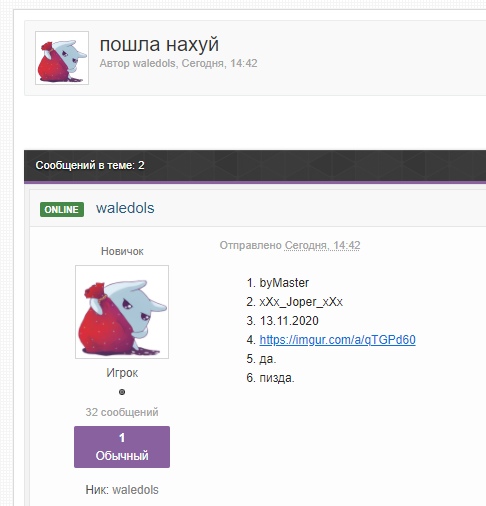This screenshot has height=506, width=486.
Task: Click the Новичок member title
Action: click(122, 251)
